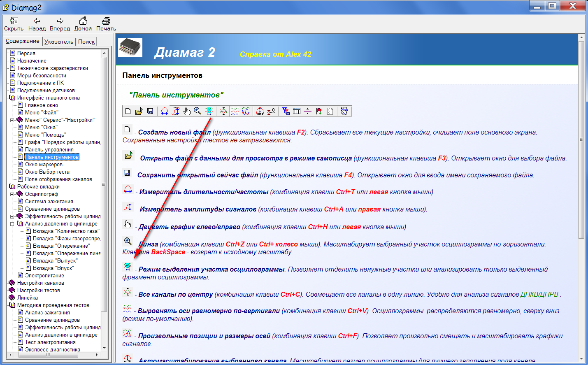Click the red arc duration measurer icon in the toolbar picture
The width and height of the screenshot is (588, 365).
point(165,111)
